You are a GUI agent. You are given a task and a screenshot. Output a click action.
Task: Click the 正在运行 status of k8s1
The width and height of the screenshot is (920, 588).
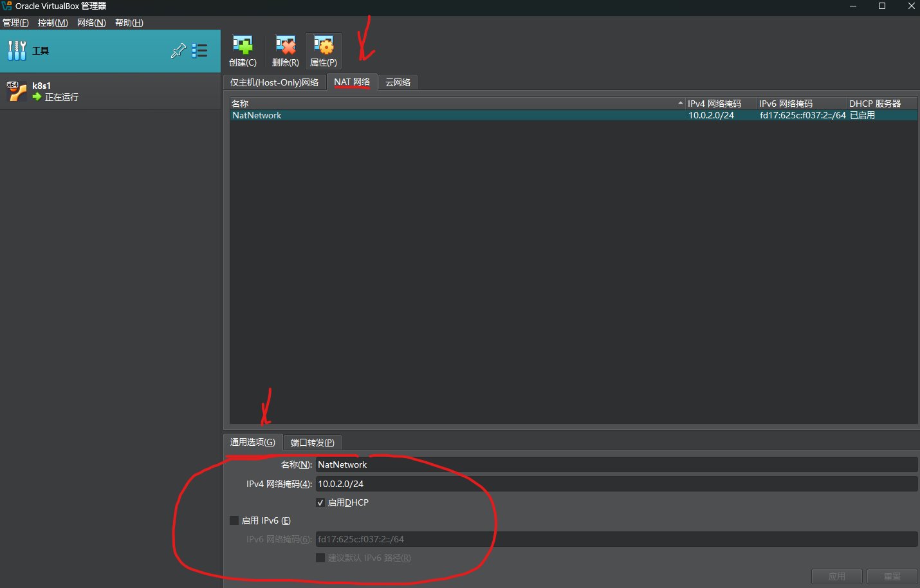(62, 97)
